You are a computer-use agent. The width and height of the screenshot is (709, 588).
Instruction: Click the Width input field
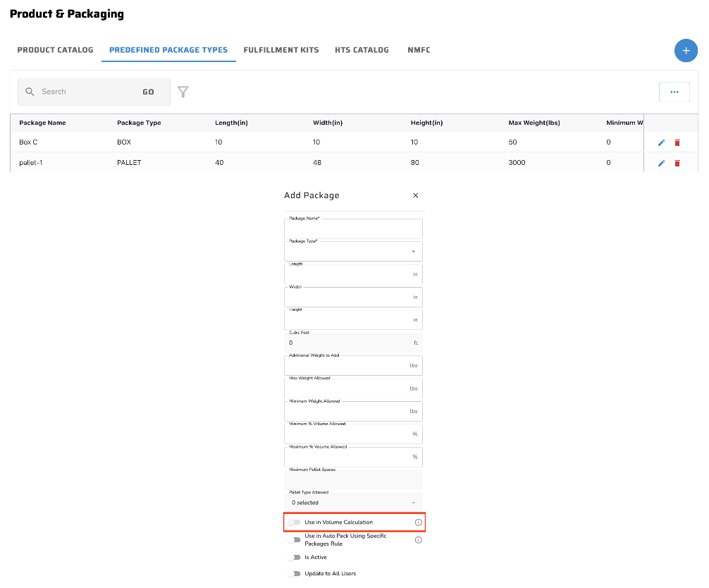[x=353, y=297]
